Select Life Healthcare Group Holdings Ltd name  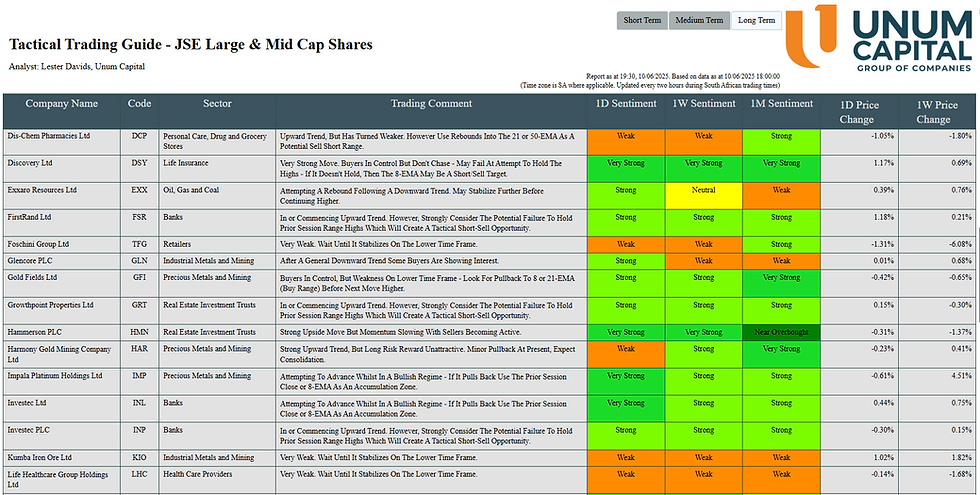pos(58,479)
